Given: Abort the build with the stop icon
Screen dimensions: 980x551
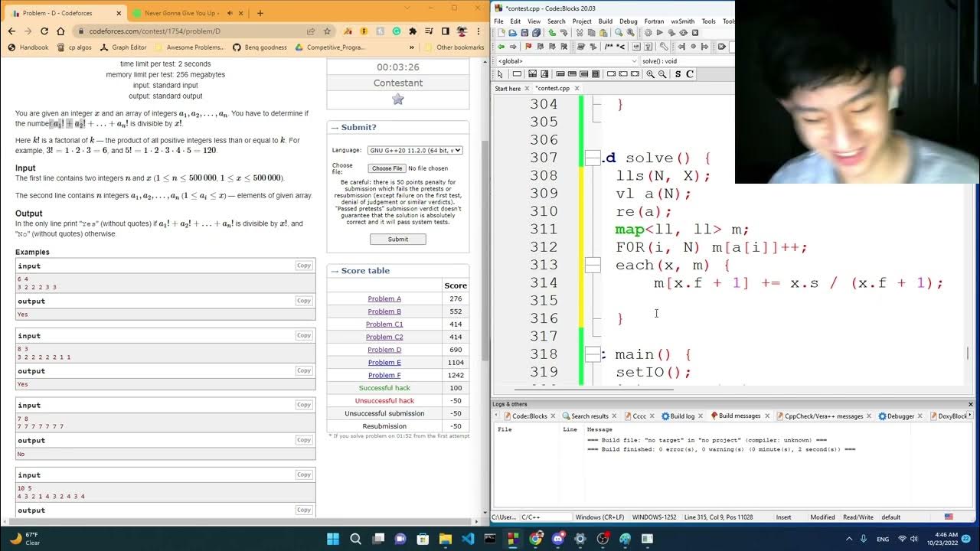Looking at the screenshot, I should pyautogui.click(x=695, y=33).
